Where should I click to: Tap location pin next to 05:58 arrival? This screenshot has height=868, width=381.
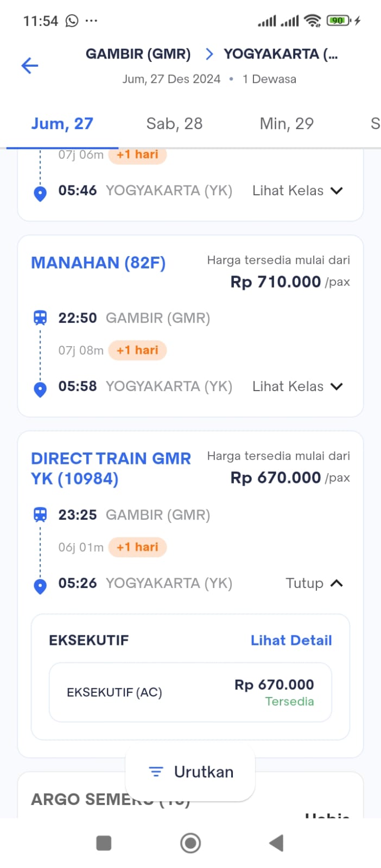coord(40,389)
